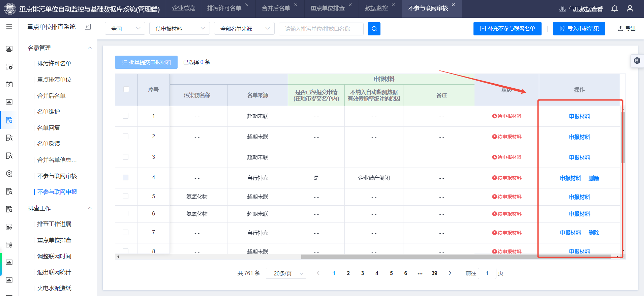The height and width of the screenshot is (296, 644).
Task: Close the 数据监控 tab
Action: (393, 5)
